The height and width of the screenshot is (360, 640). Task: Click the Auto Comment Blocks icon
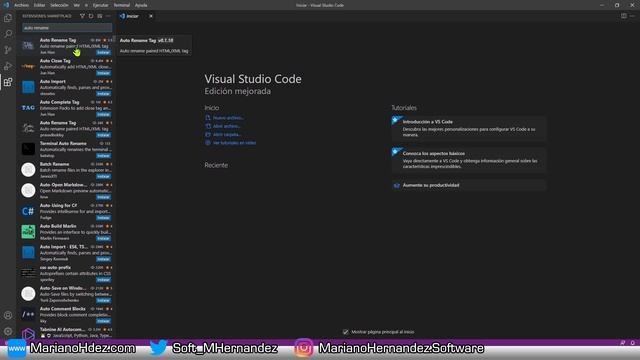(28, 314)
